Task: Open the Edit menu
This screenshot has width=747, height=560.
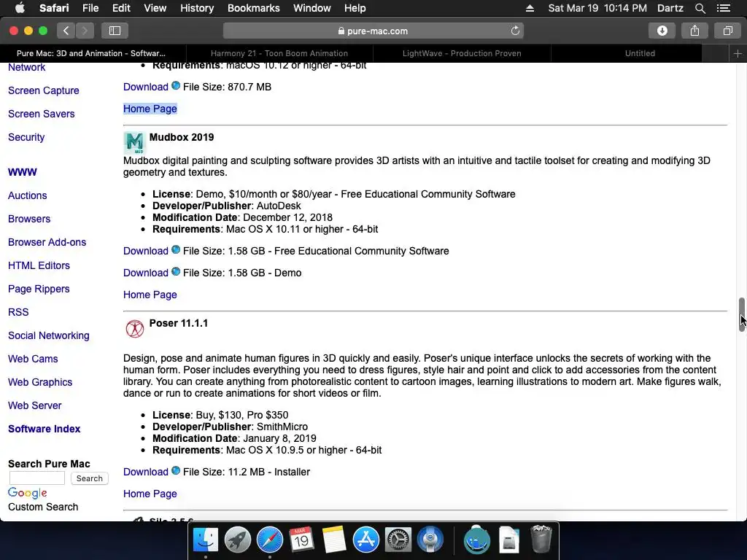Action: pos(121,8)
